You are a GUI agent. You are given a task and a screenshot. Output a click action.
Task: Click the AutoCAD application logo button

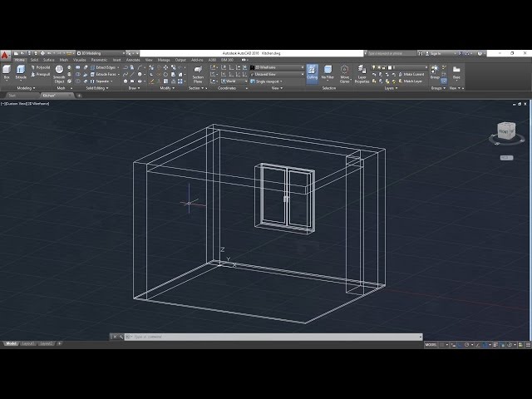[5, 55]
